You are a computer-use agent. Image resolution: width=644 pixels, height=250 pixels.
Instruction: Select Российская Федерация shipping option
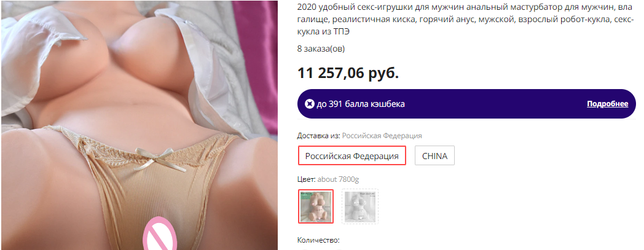pos(352,155)
